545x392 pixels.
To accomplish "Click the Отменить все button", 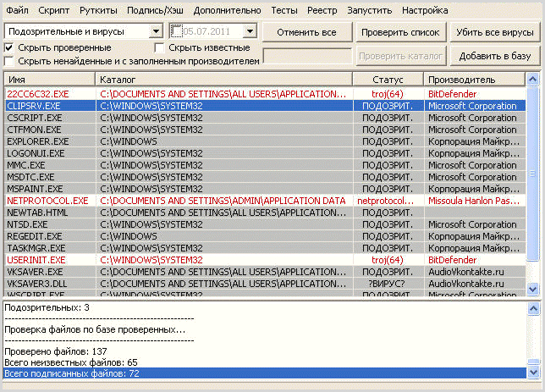I will pos(306,32).
